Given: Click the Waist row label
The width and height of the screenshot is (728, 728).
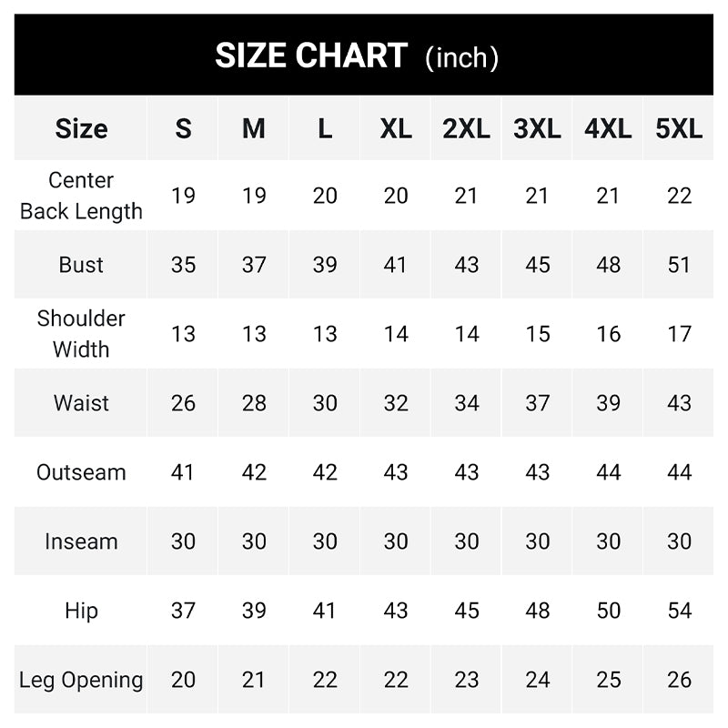Looking at the screenshot, I should [81, 403].
